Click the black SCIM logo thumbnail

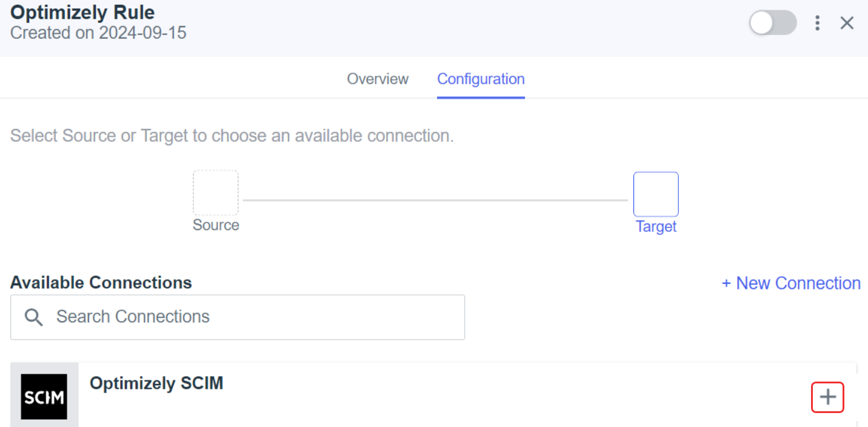click(44, 397)
